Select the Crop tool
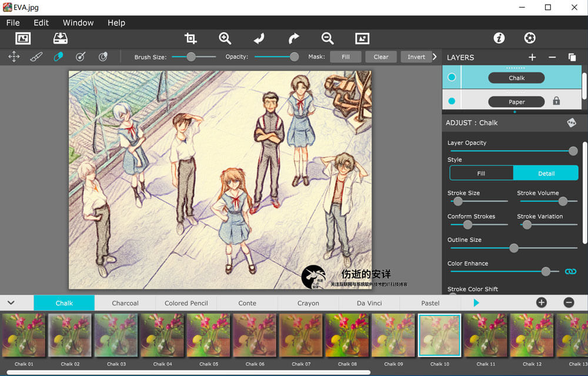This screenshot has height=376, width=588. click(191, 38)
